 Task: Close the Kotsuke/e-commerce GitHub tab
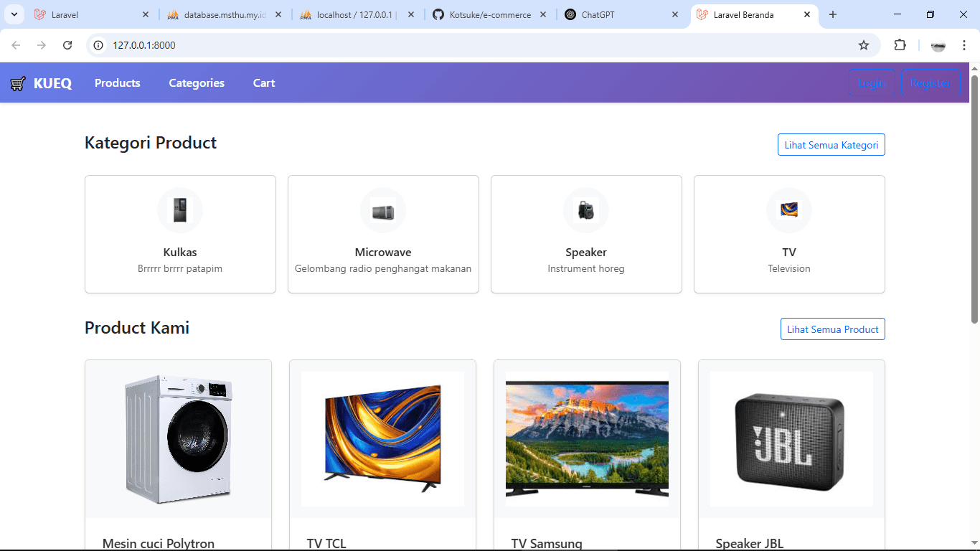coord(542,14)
